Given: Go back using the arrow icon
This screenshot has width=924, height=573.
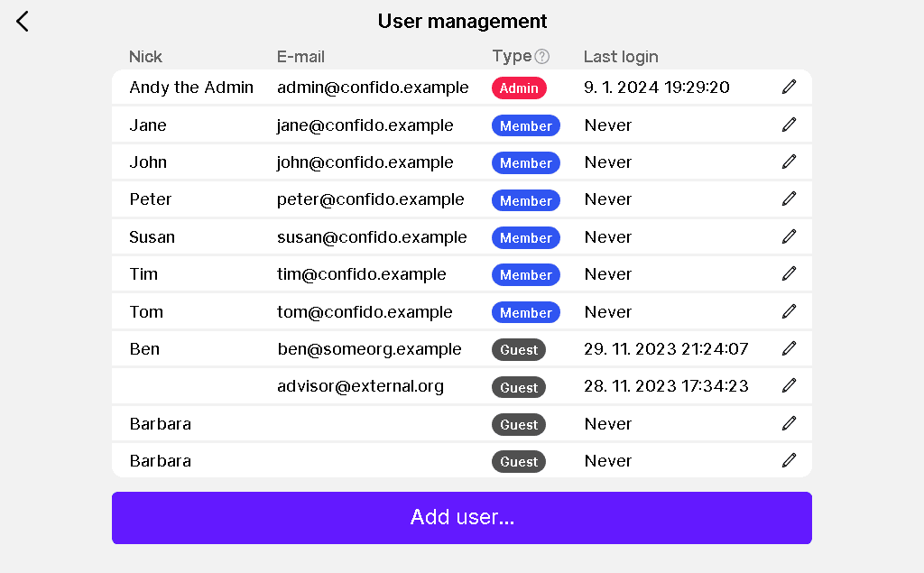Looking at the screenshot, I should click(x=23, y=22).
